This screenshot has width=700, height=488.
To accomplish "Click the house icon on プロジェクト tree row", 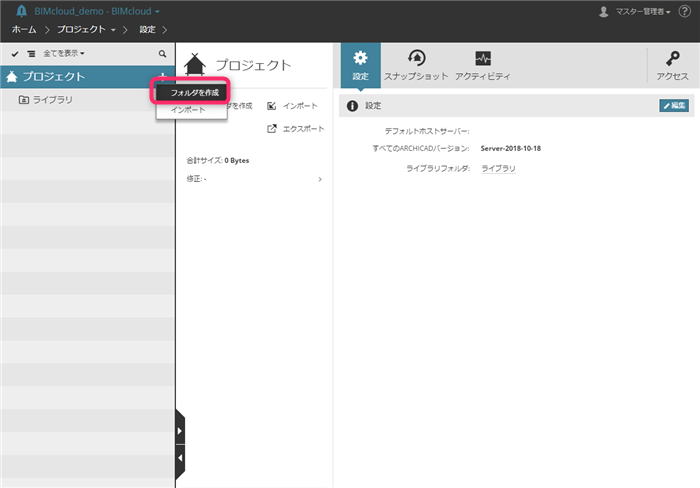I will 12,77.
